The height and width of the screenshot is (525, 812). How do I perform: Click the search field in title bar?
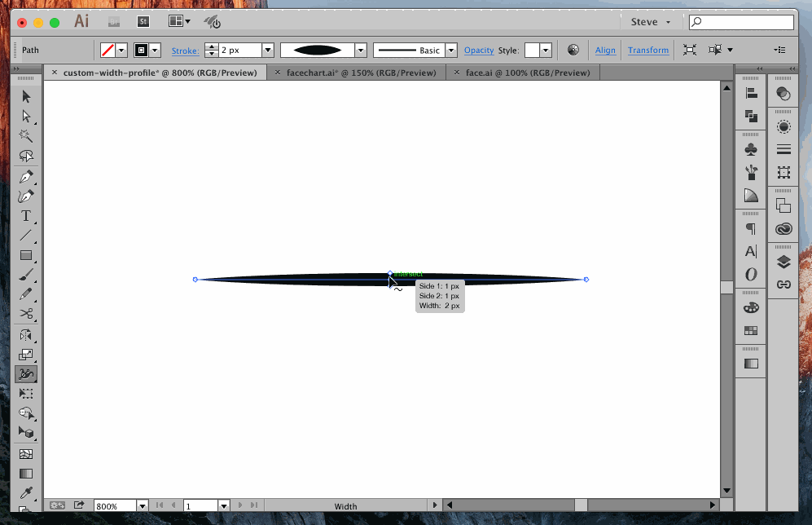(x=741, y=22)
